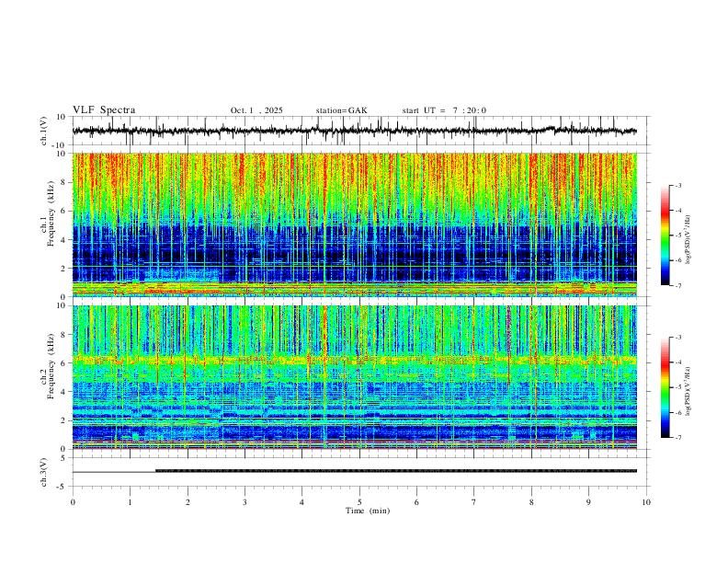This screenshot has height=563, width=728.
Task: Click the ch.2 "Frequency (kHz)" axis title
Action: pyautogui.click(x=51, y=366)
